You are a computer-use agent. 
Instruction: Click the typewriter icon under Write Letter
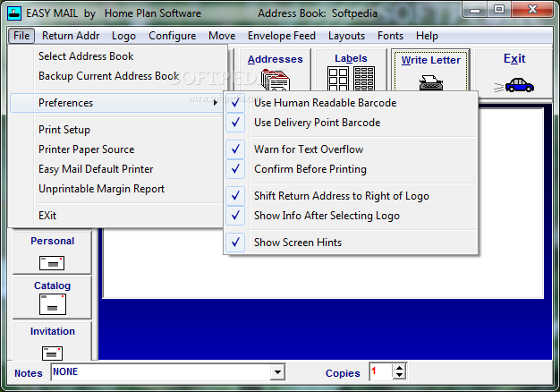pyautogui.click(x=431, y=82)
